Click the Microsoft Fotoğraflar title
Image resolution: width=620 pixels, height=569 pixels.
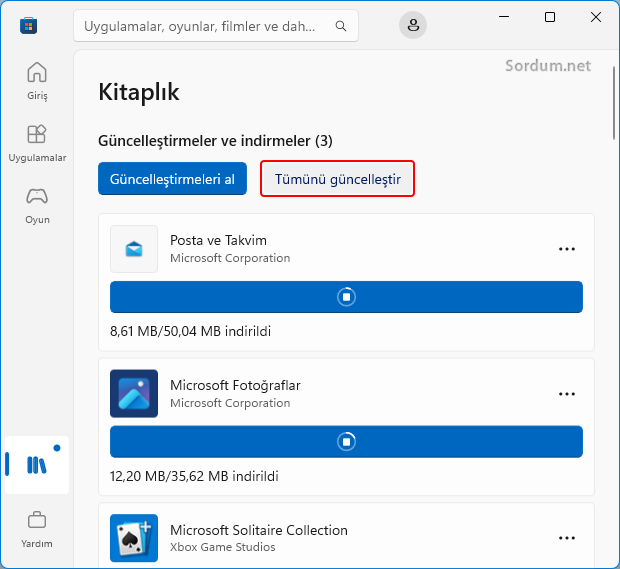[x=235, y=385]
